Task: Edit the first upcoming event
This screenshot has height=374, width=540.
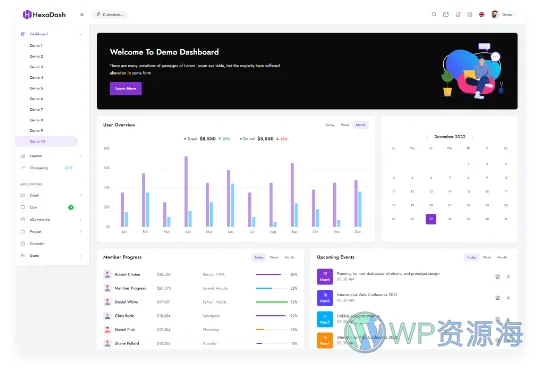Action: click(497, 277)
